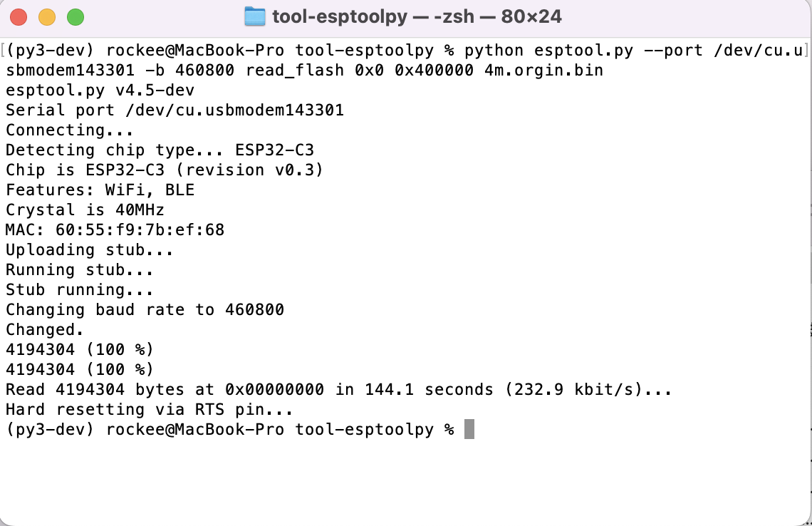Click 'Crystal is 40MHz' output line
The width and height of the screenshot is (812, 526).
coord(85,210)
